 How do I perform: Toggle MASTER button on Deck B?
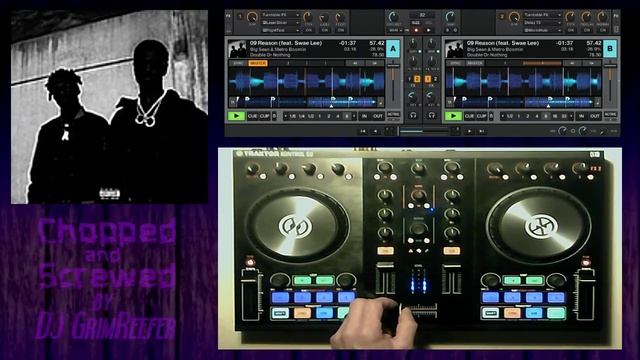click(475, 63)
